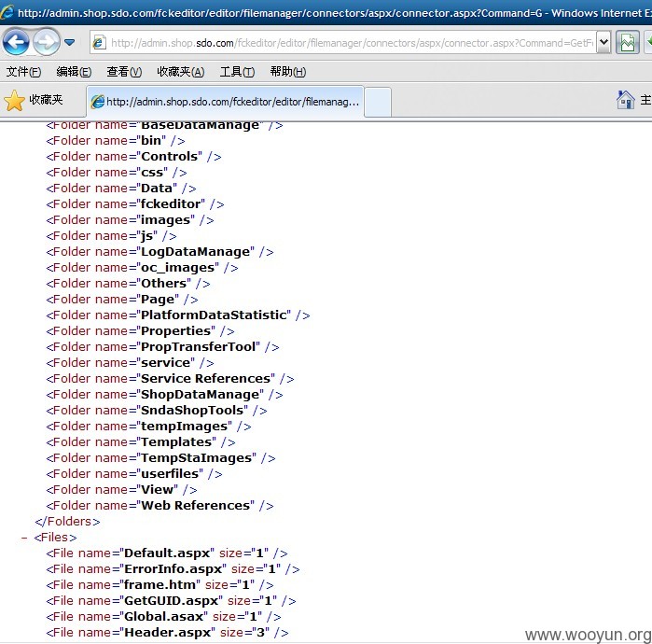Collapse the Files XML node
The image size is (652, 644).
(24, 538)
